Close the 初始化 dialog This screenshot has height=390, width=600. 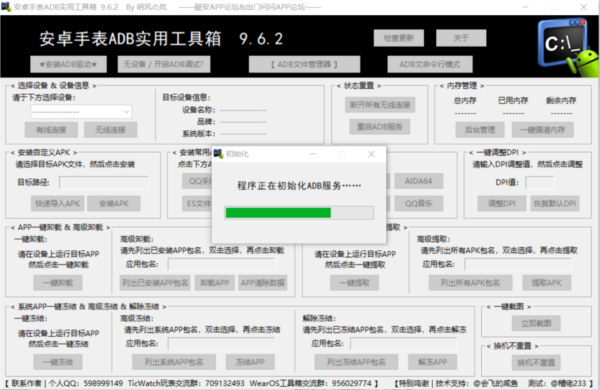[371, 154]
